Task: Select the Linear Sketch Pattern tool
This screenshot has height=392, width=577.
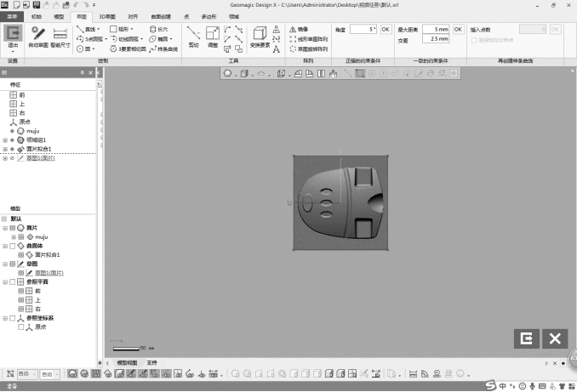Action: (309, 39)
